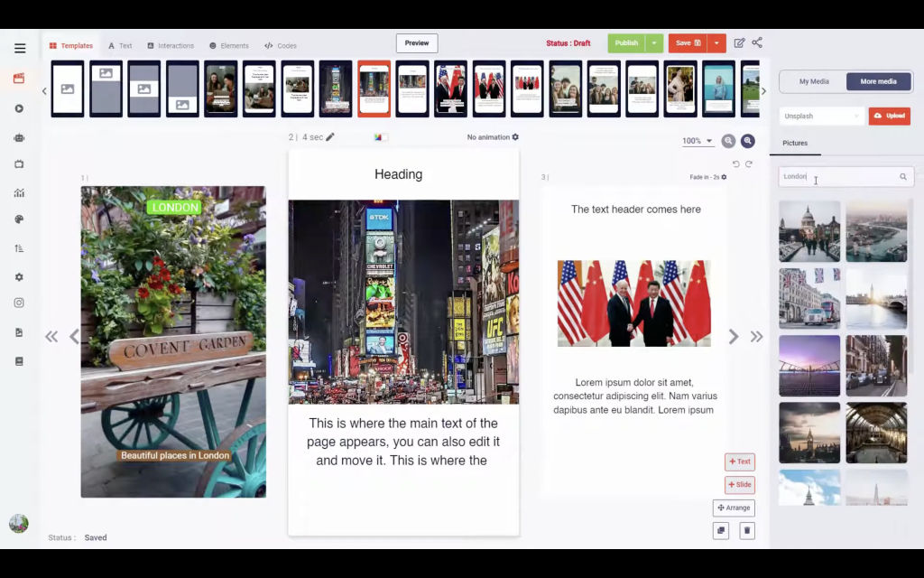Add a new slide with + Slide button
Screen dimensions: 924x578
point(740,485)
